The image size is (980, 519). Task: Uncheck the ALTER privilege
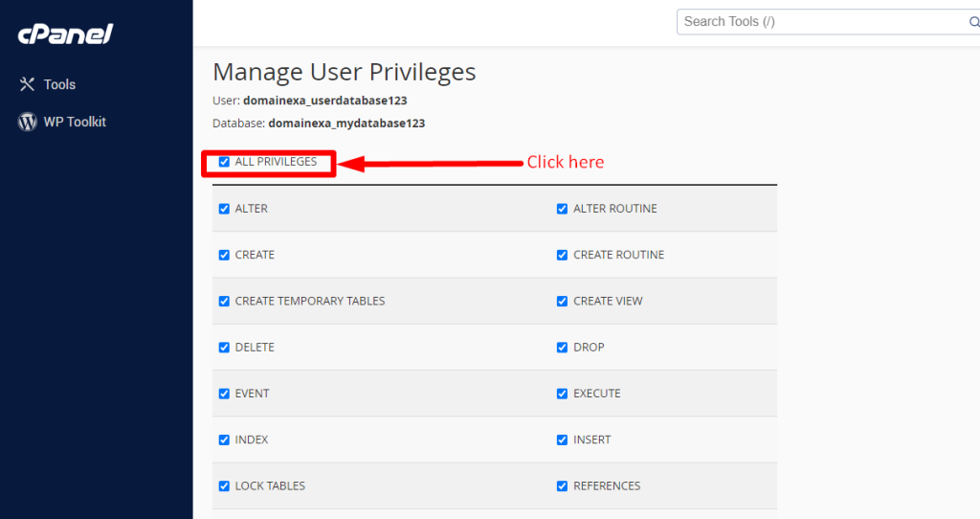224,209
